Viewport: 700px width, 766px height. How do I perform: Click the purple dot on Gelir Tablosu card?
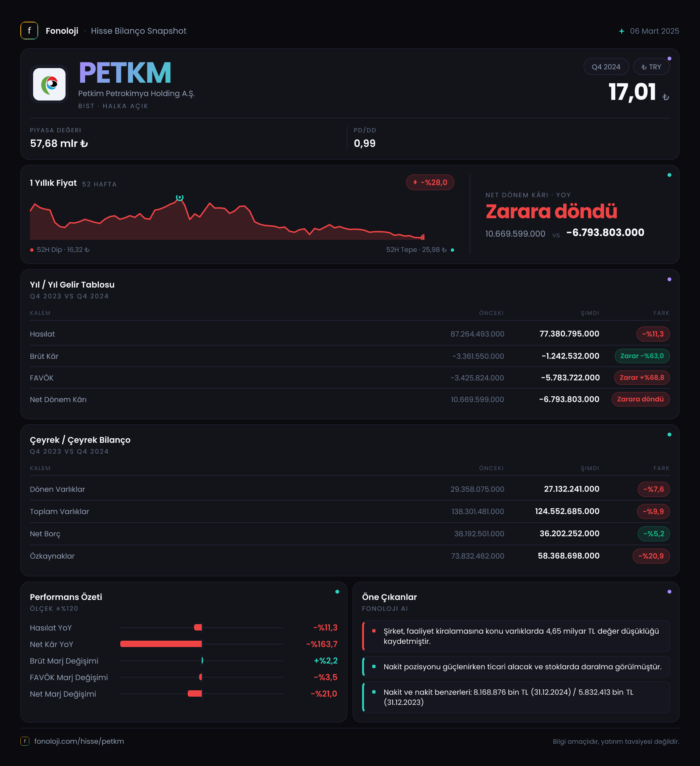coord(669,279)
